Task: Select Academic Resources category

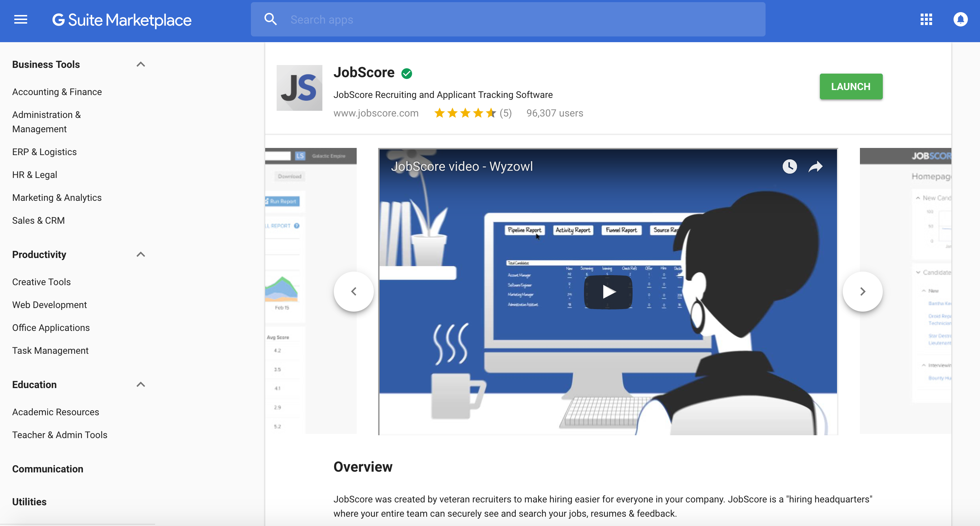Action: (55, 412)
